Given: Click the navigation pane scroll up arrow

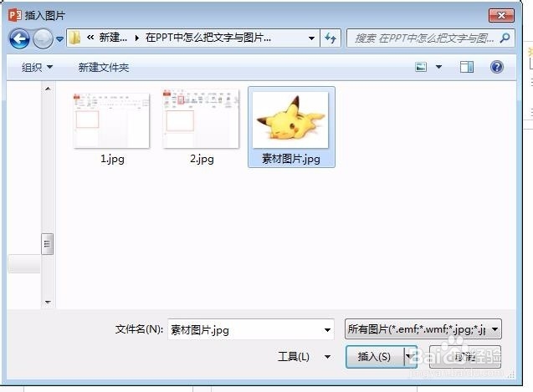Looking at the screenshot, I should coord(48,89).
